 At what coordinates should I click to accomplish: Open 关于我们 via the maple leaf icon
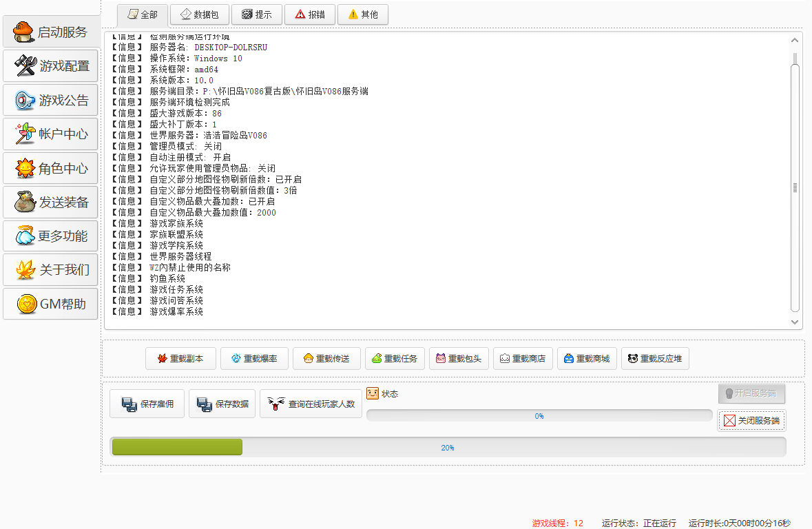tap(25, 270)
